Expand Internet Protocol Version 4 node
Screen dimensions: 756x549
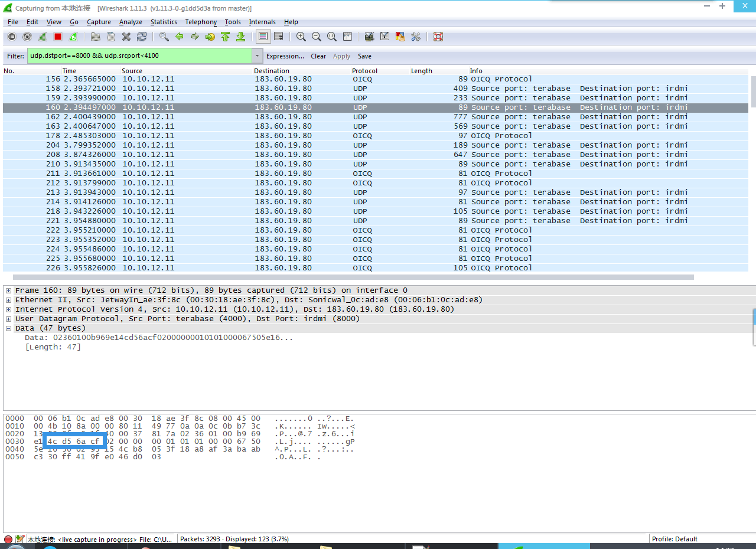pos(8,309)
